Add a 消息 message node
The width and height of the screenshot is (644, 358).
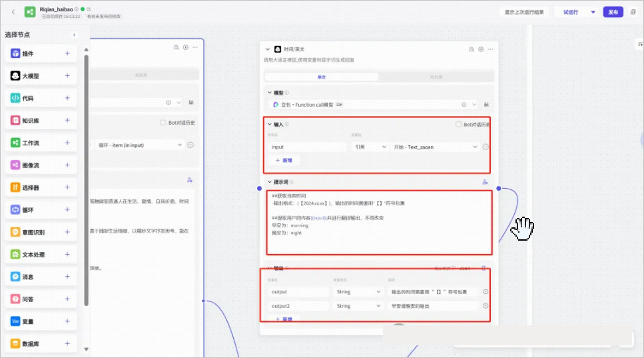point(67,277)
